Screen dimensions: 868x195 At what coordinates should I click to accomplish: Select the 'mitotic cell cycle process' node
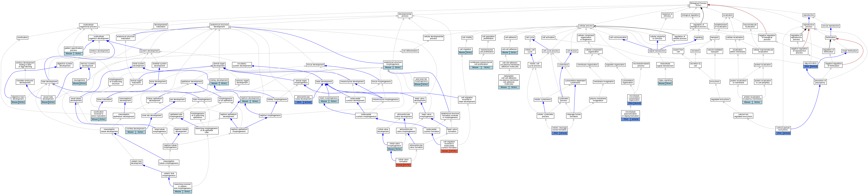(x=534, y=65)
